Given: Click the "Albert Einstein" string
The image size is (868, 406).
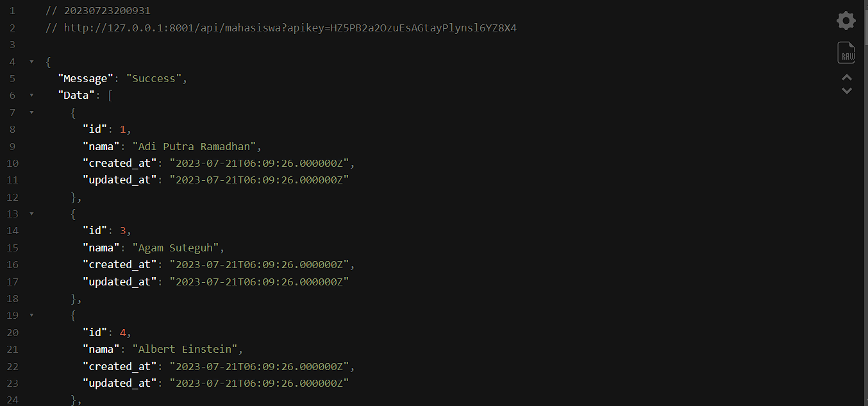Looking at the screenshot, I should (185, 350).
